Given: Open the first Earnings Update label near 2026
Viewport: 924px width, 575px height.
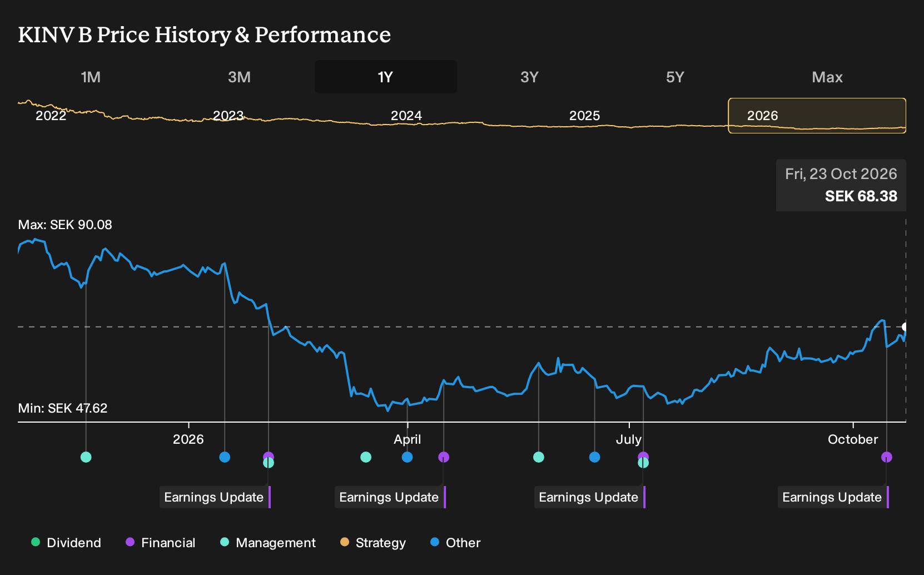Looking at the screenshot, I should (215, 497).
